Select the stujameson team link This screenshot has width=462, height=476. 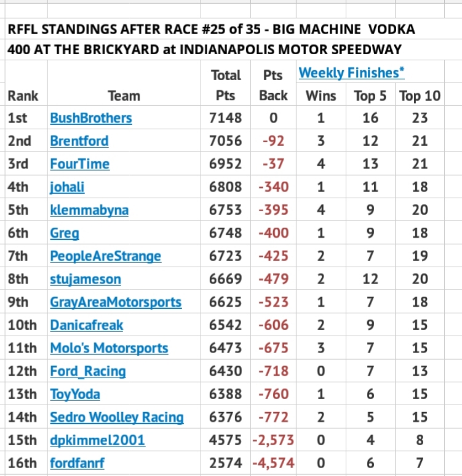pos(85,280)
